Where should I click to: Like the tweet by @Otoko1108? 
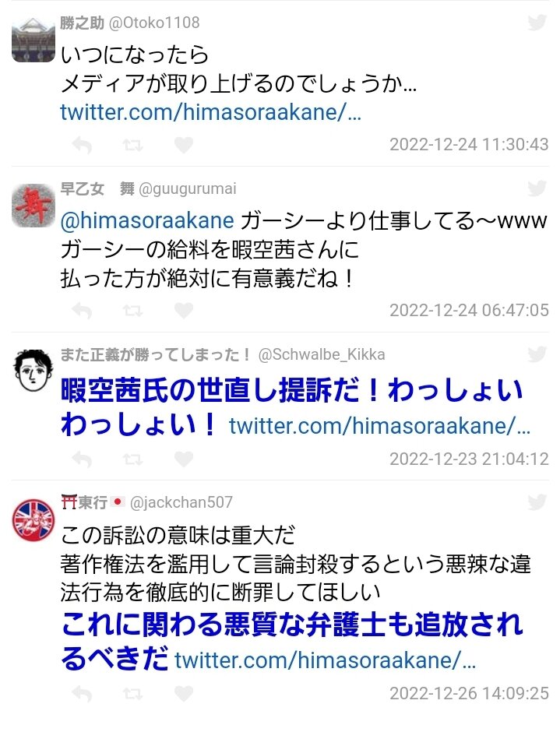[x=184, y=145]
